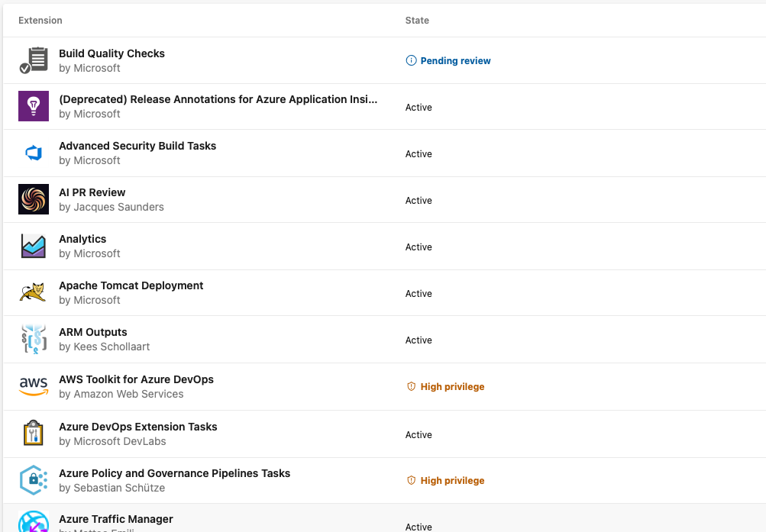Click the AWS logo icon
This screenshot has width=766, height=532.
[x=33, y=386]
